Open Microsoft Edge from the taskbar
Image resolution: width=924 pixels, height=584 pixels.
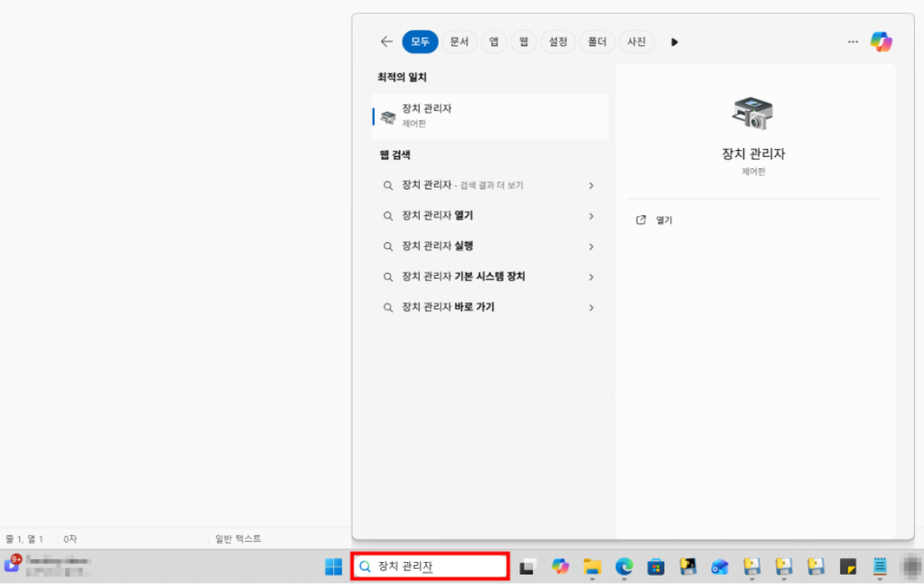coord(624,567)
